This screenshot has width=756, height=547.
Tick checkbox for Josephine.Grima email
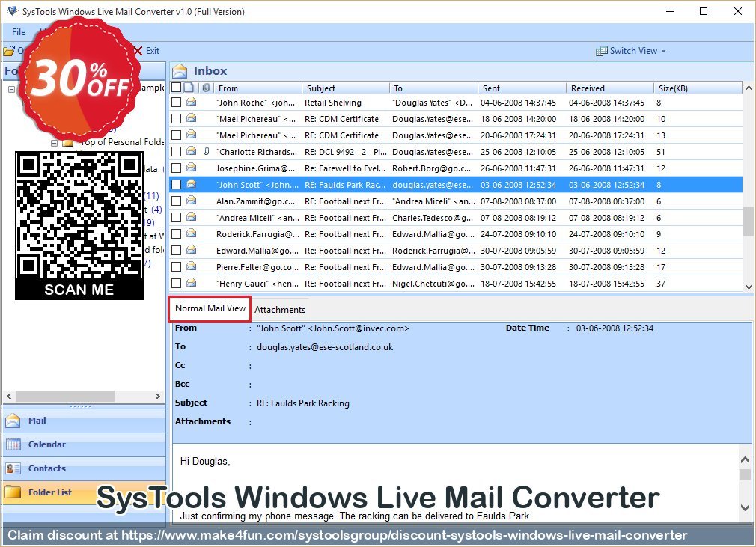click(x=176, y=168)
